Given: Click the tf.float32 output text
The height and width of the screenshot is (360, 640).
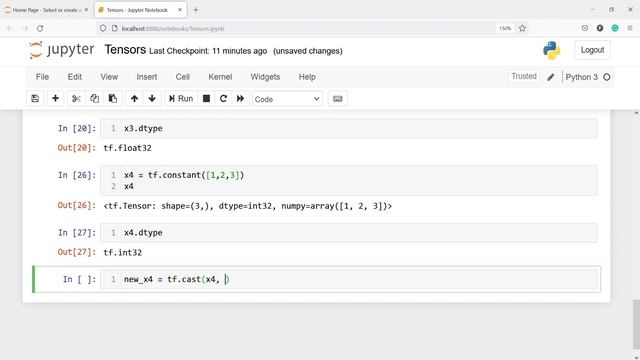Looking at the screenshot, I should (127, 148).
